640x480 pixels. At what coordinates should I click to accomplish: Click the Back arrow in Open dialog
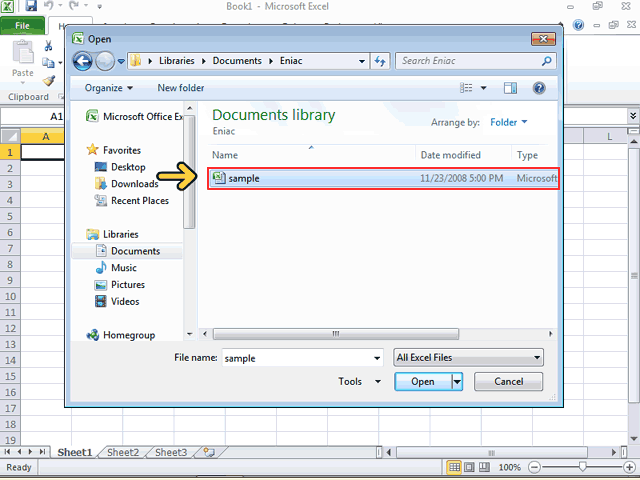click(x=83, y=61)
